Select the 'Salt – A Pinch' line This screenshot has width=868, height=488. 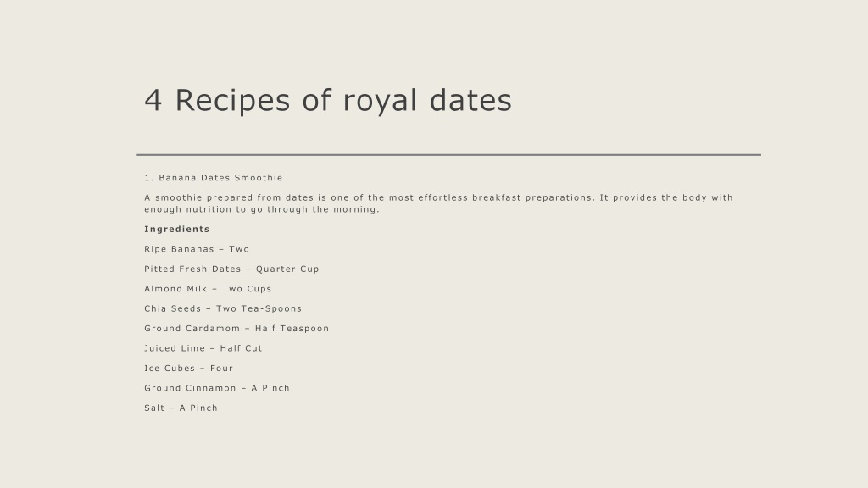coord(181,408)
